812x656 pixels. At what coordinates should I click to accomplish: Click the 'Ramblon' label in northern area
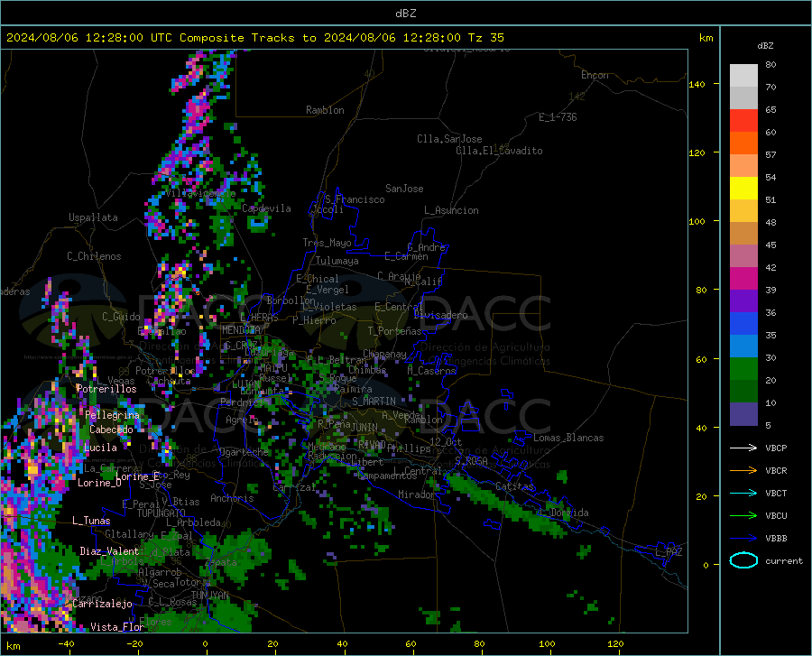(325, 110)
